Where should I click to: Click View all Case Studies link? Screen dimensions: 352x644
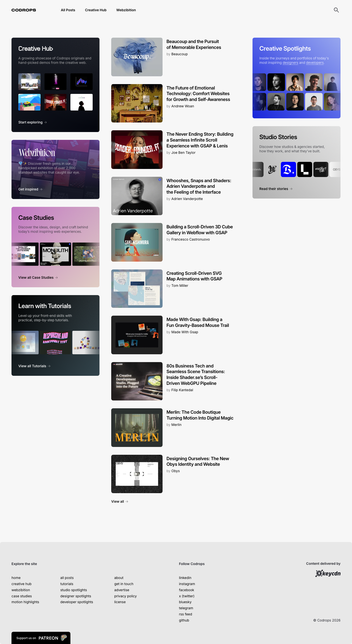click(38, 278)
